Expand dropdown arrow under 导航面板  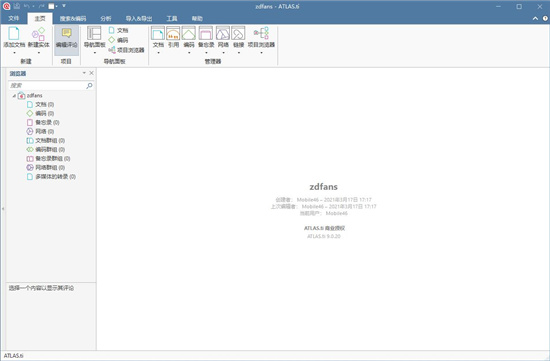coord(95,53)
